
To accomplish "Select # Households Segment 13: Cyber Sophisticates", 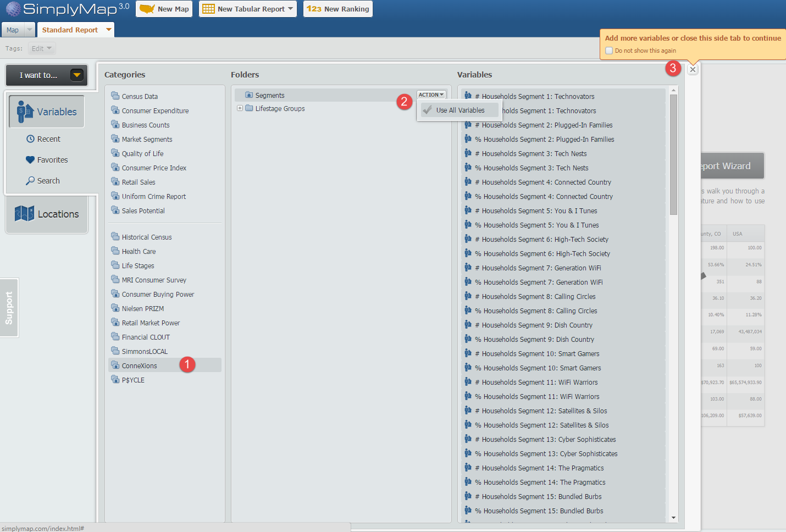I will [x=563, y=439].
